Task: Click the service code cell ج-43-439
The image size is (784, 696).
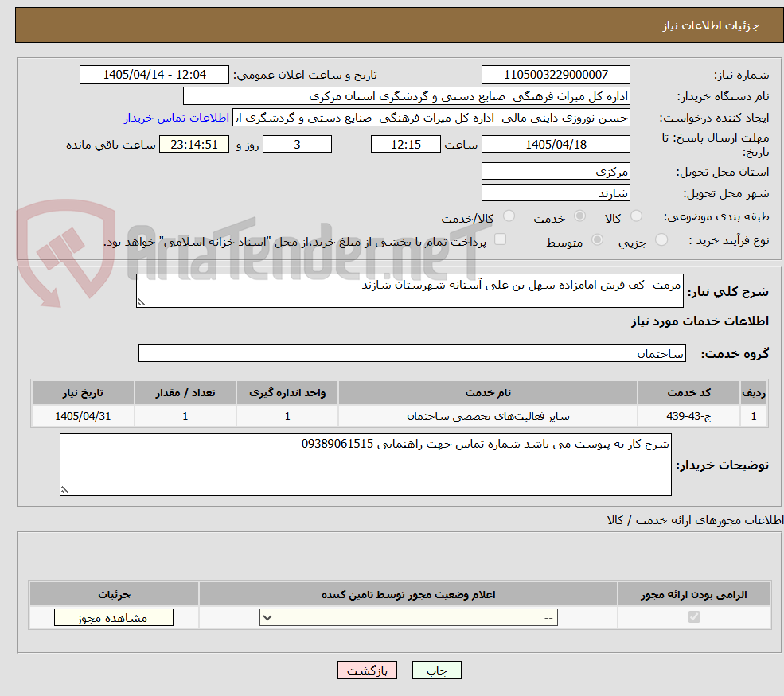Action: [x=688, y=416]
